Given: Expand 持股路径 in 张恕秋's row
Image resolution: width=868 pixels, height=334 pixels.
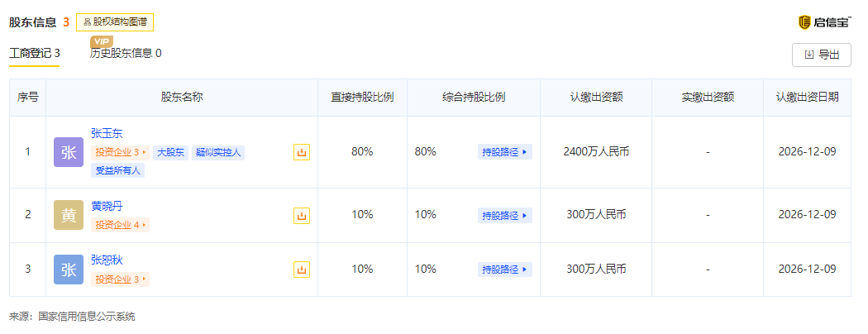Looking at the screenshot, I should 505,270.
